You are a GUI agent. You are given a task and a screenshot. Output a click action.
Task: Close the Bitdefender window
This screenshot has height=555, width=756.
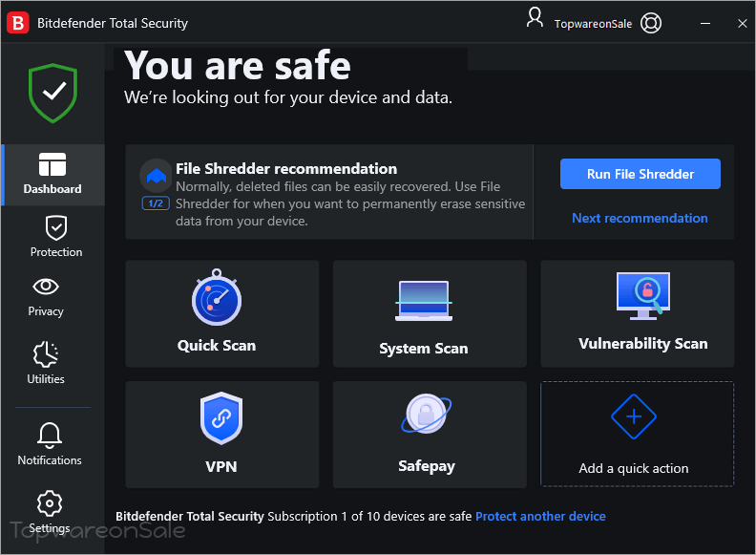point(743,23)
